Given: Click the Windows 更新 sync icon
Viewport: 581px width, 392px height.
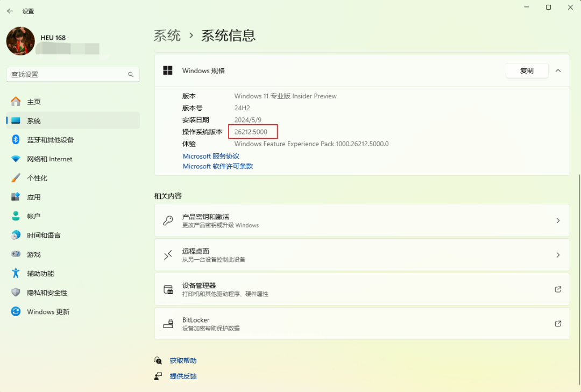Looking at the screenshot, I should (x=16, y=311).
